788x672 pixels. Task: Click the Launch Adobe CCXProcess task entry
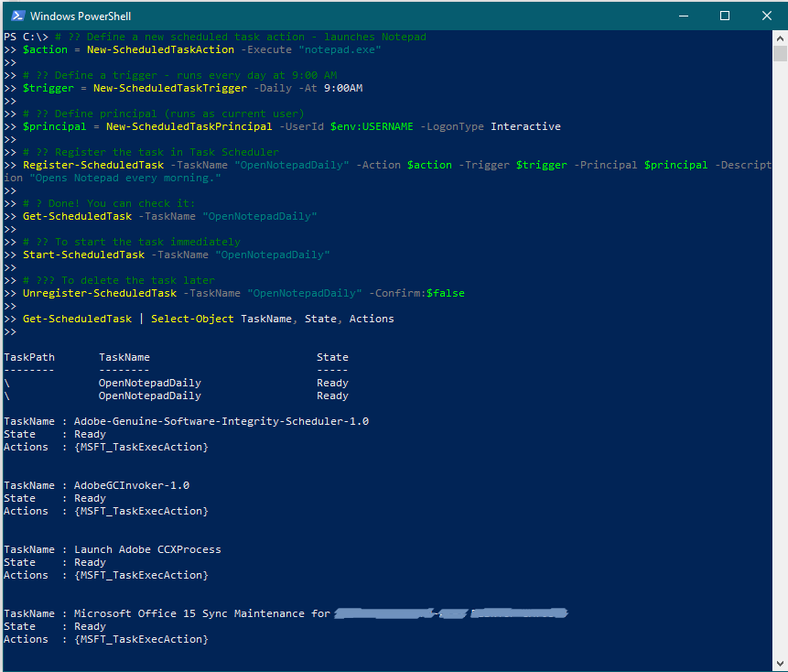point(148,549)
